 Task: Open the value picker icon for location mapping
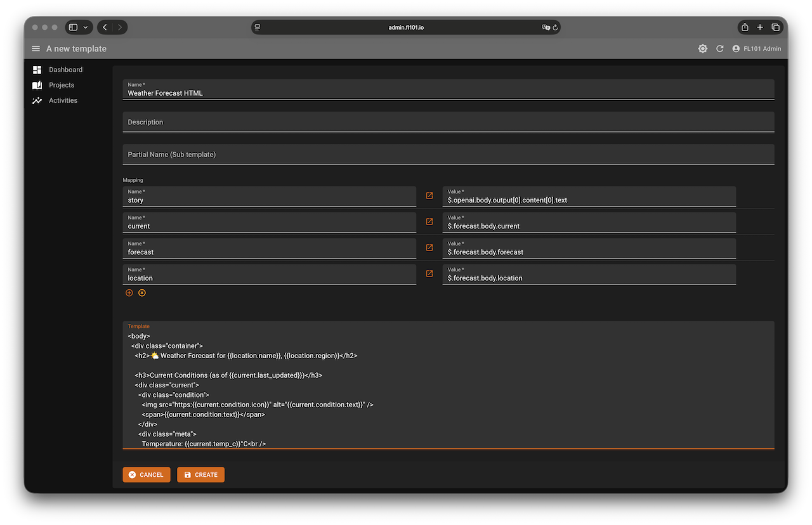click(x=429, y=274)
